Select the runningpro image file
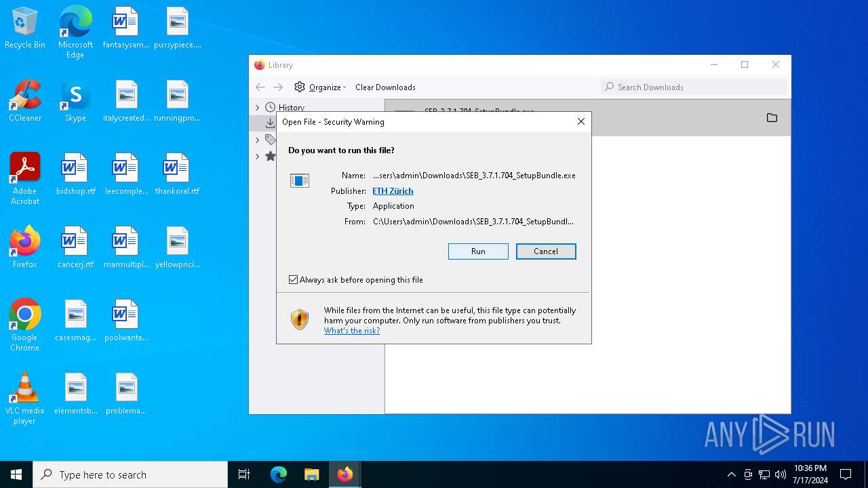 pyautogui.click(x=177, y=102)
